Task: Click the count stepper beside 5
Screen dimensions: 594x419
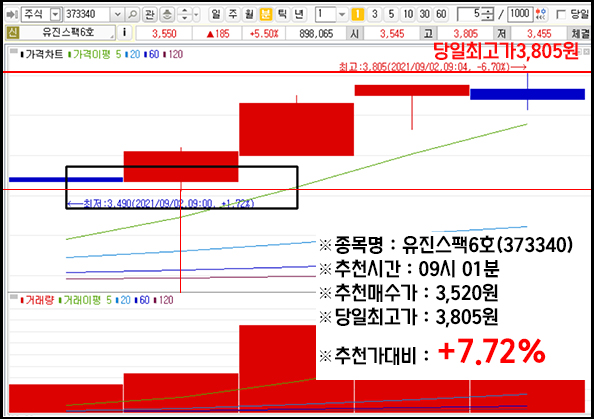Action: click(487, 14)
